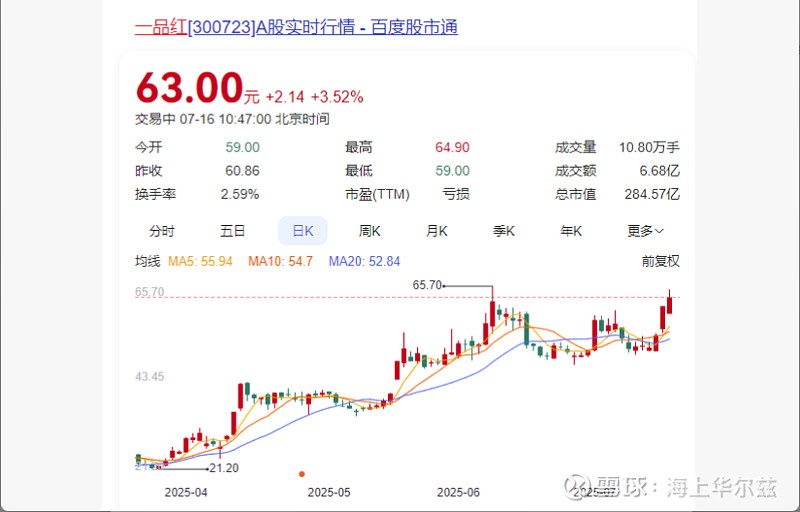Click the 2025-04 axis label
The image size is (800, 512).
186,493
